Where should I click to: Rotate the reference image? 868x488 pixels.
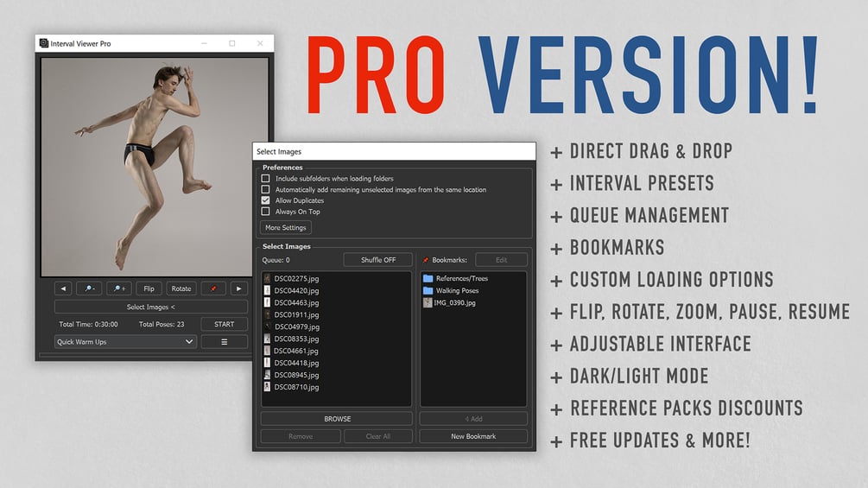(181, 288)
